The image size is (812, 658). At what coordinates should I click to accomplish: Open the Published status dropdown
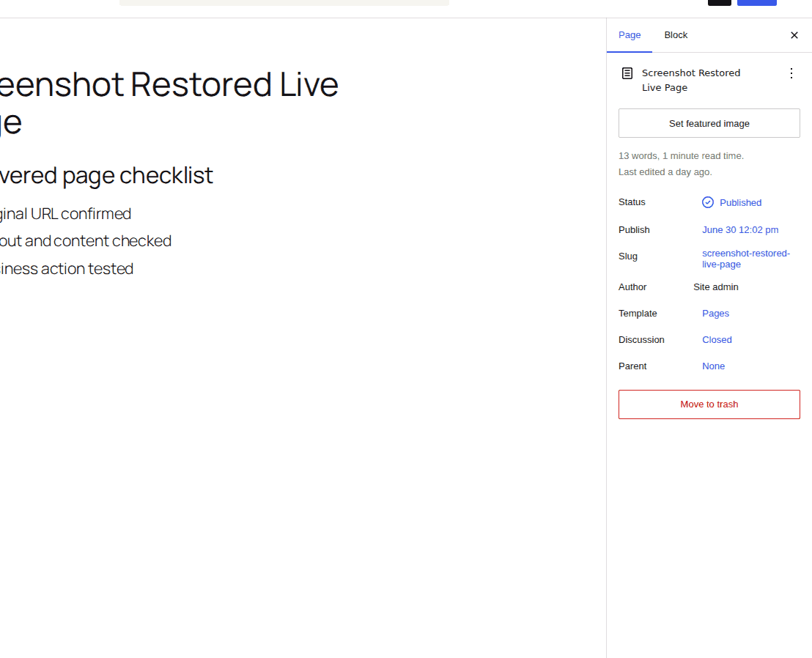coord(731,202)
